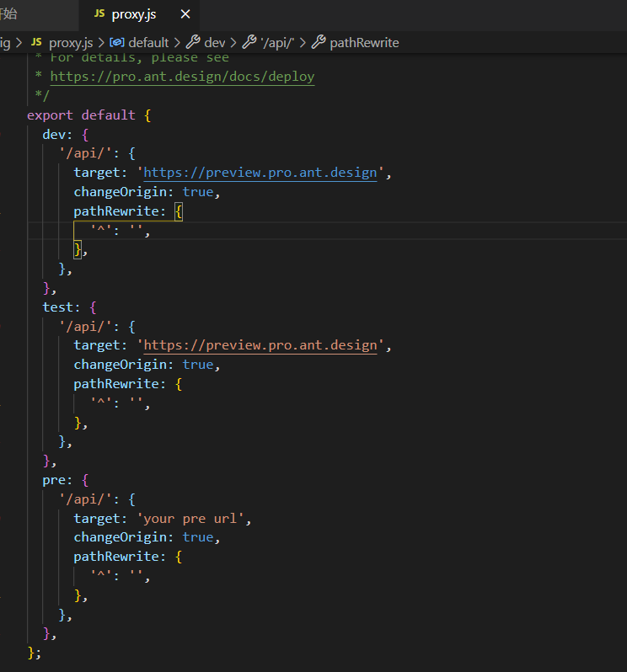This screenshot has width=627, height=672.
Task: Close the proxy.js tab
Action: click(185, 14)
